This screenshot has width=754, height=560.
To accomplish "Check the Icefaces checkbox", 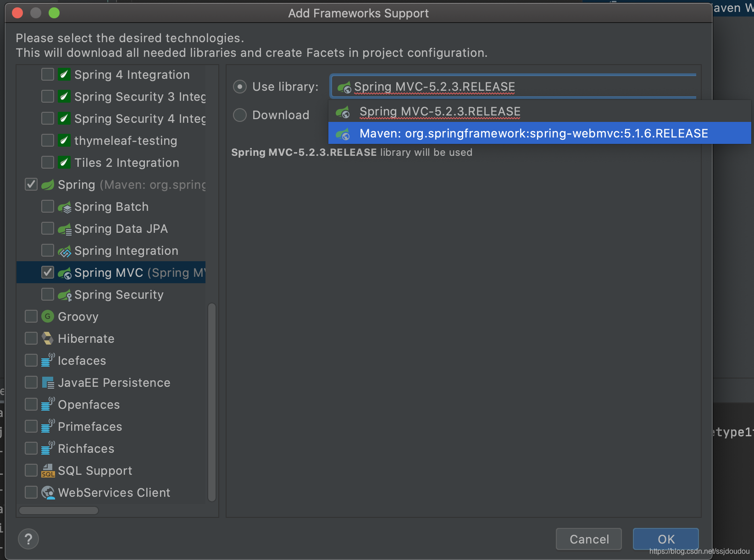I will pyautogui.click(x=31, y=360).
